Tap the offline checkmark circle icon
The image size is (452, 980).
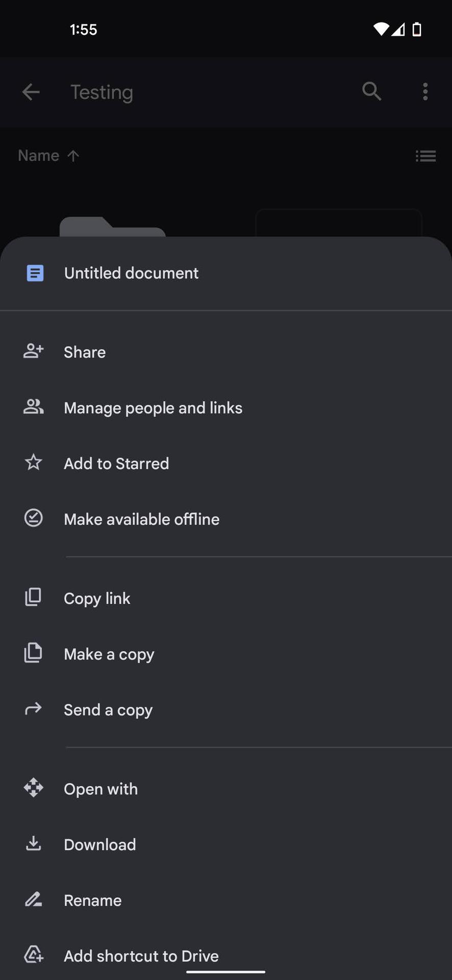pyautogui.click(x=34, y=518)
